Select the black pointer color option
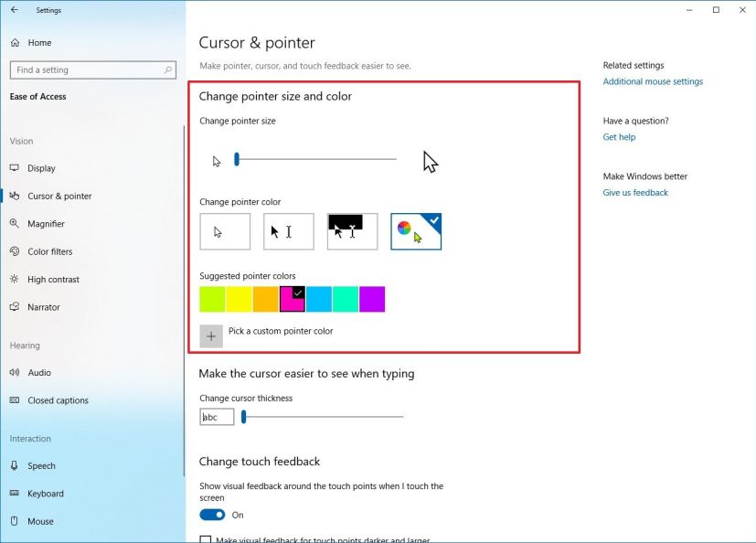756x543 pixels. pos(289,230)
